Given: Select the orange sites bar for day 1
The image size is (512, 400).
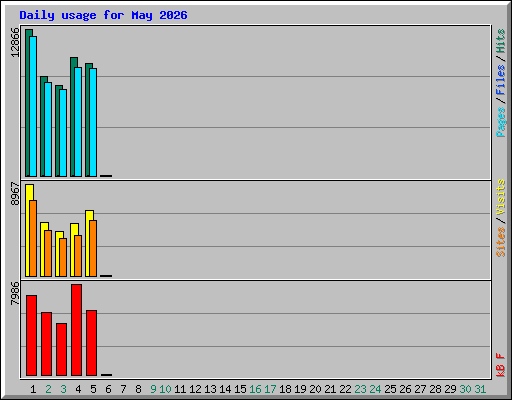Looking at the screenshot, I should (x=33, y=238).
